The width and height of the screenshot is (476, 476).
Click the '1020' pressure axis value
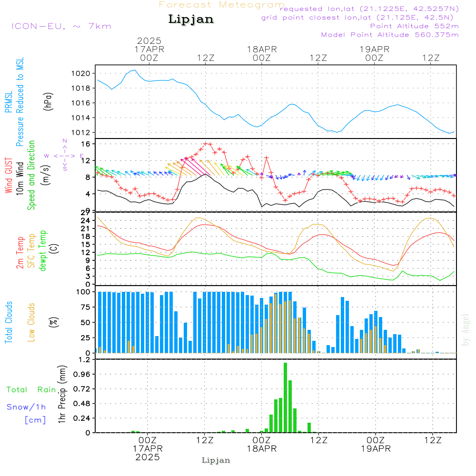(x=81, y=73)
